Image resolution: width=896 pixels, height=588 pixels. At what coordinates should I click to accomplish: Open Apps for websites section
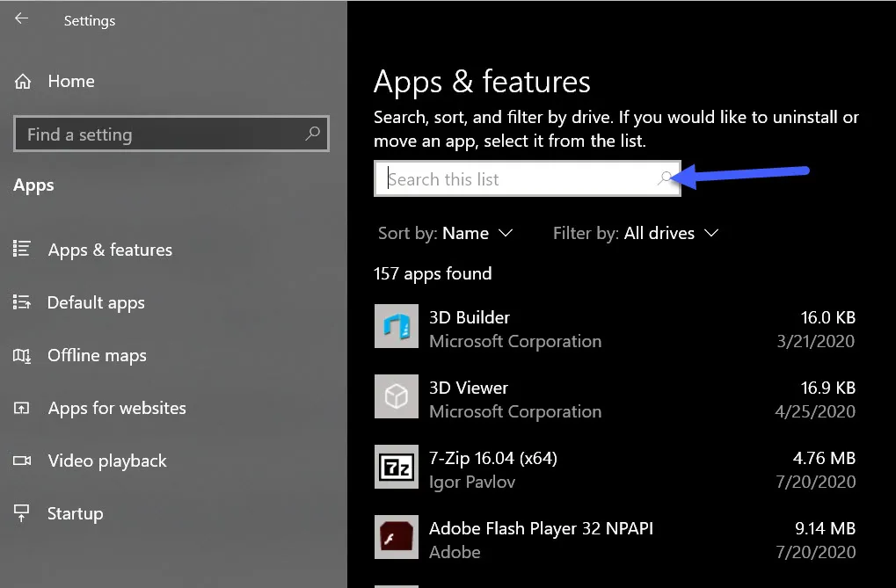[117, 408]
